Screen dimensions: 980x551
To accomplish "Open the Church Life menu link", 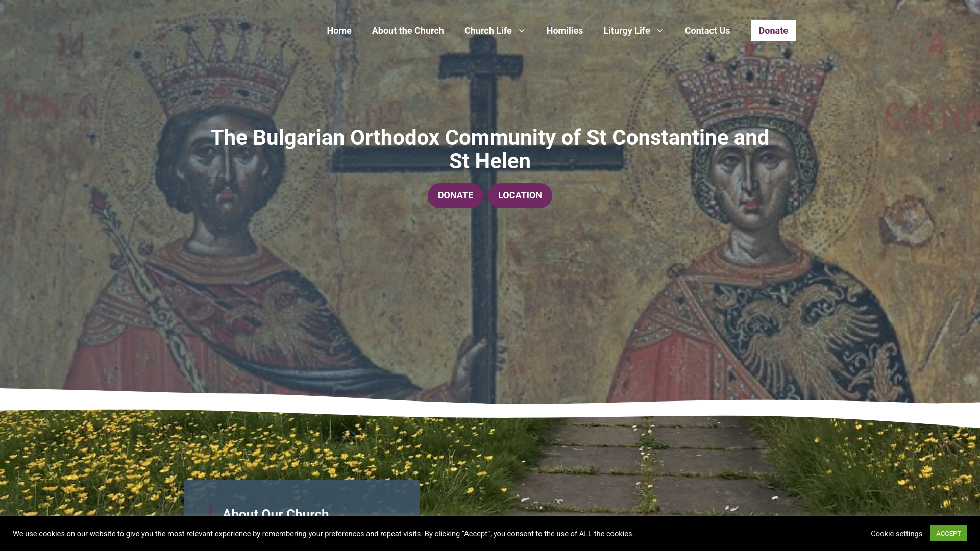I will pyautogui.click(x=487, y=31).
